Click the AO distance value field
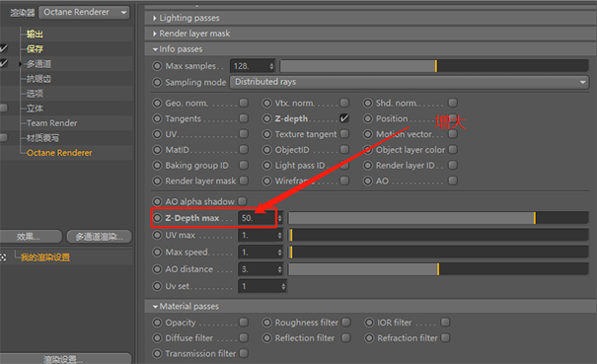 pos(257,269)
